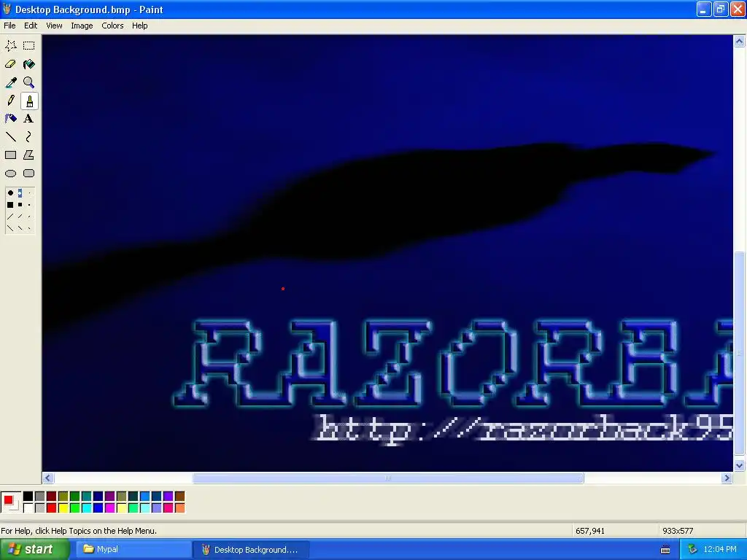Select the Polygon tool
The height and width of the screenshot is (560, 747).
28,155
